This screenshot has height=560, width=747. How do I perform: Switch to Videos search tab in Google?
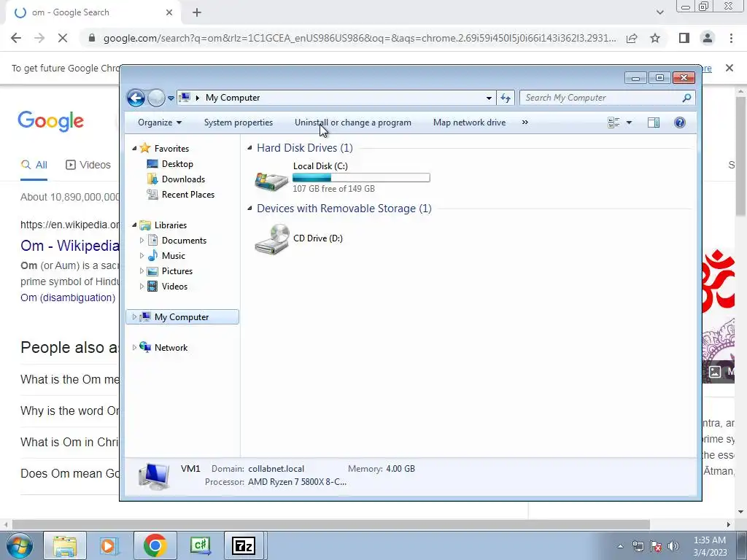tap(88, 165)
